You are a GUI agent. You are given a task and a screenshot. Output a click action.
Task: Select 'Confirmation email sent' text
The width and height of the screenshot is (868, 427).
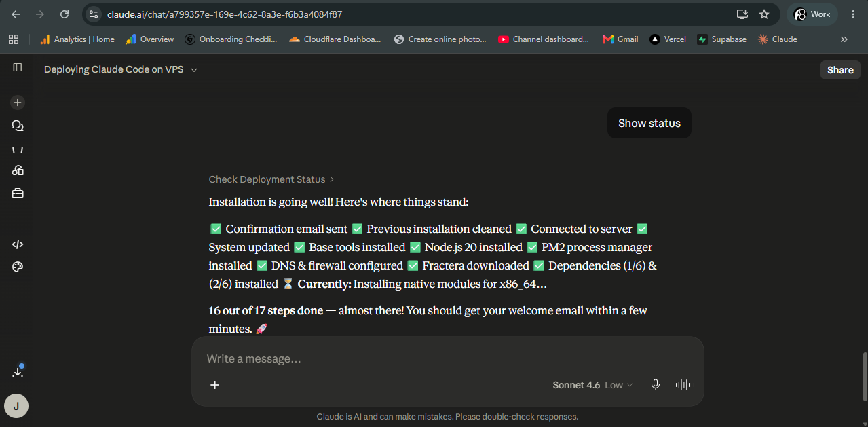point(286,229)
